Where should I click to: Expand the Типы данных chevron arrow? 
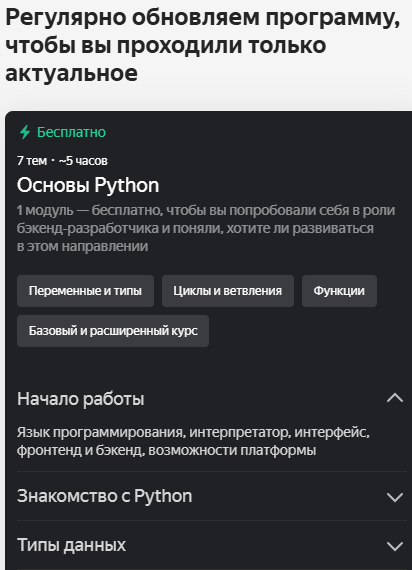(395, 546)
